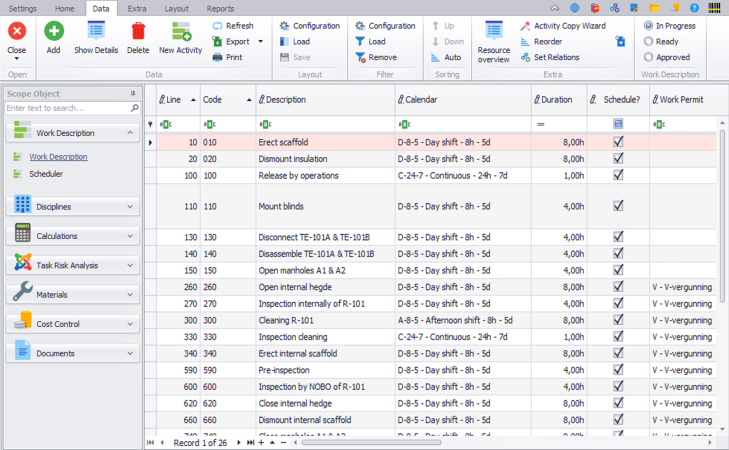Click the Print icon

click(x=218, y=58)
